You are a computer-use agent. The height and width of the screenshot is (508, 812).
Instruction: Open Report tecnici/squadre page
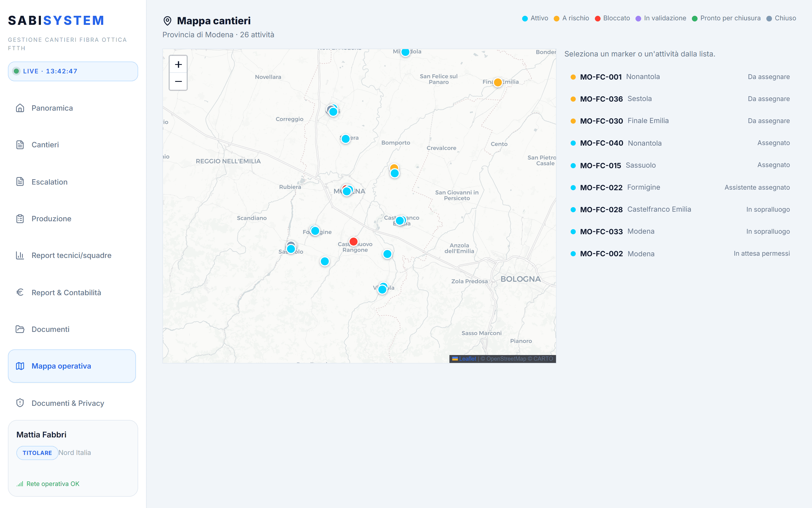click(x=72, y=255)
